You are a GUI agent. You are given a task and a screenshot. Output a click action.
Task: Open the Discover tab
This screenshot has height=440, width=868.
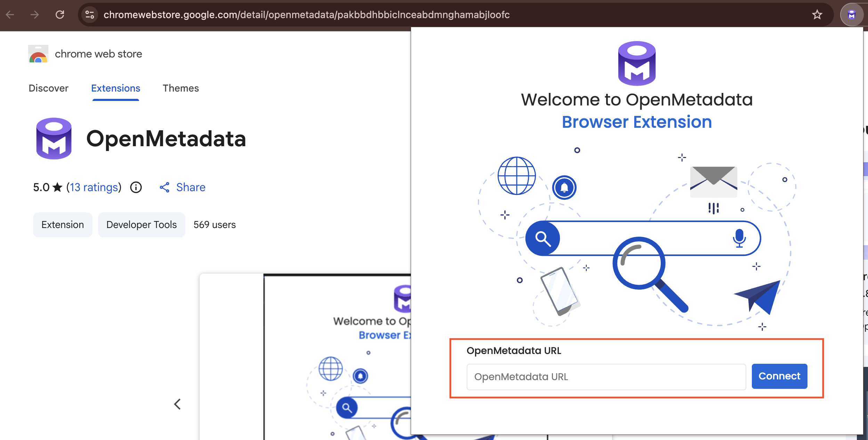point(49,88)
